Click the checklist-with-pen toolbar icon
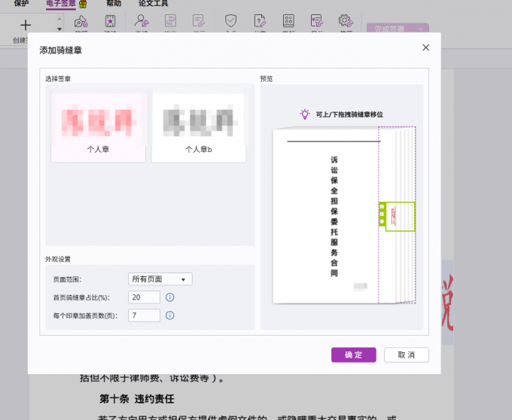The height and width of the screenshot is (420, 512). [x=317, y=21]
